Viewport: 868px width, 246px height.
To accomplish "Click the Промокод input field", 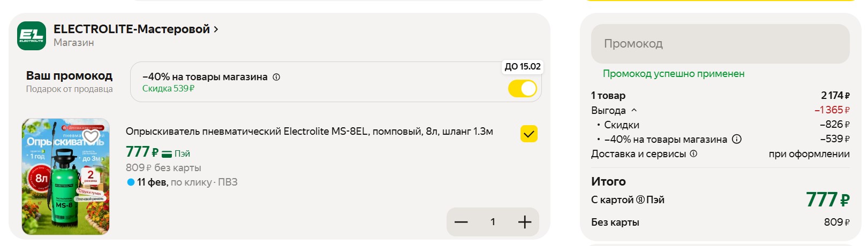I will click(720, 44).
